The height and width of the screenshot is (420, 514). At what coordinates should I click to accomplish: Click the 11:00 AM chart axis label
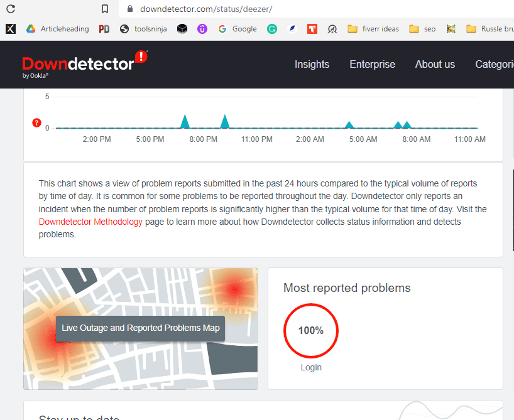click(470, 139)
